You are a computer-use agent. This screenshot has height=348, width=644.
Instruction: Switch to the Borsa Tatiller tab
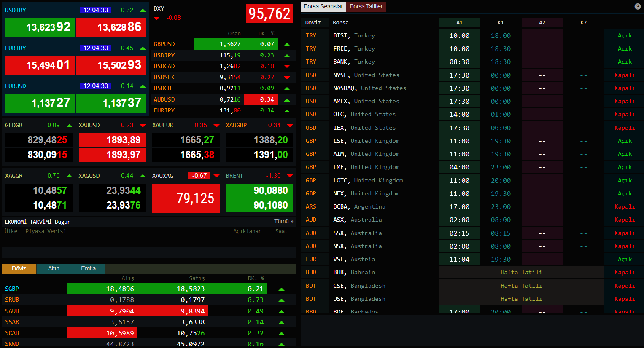point(366,6)
